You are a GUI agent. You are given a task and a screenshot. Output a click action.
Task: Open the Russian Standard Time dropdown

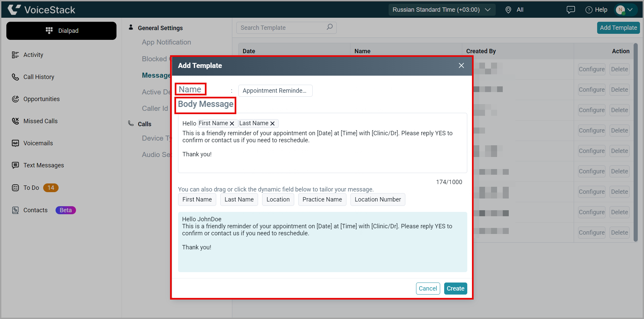(x=442, y=10)
